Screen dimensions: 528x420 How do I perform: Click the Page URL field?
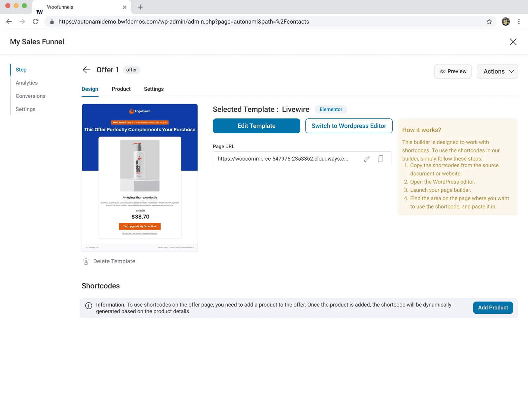pyautogui.click(x=302, y=159)
